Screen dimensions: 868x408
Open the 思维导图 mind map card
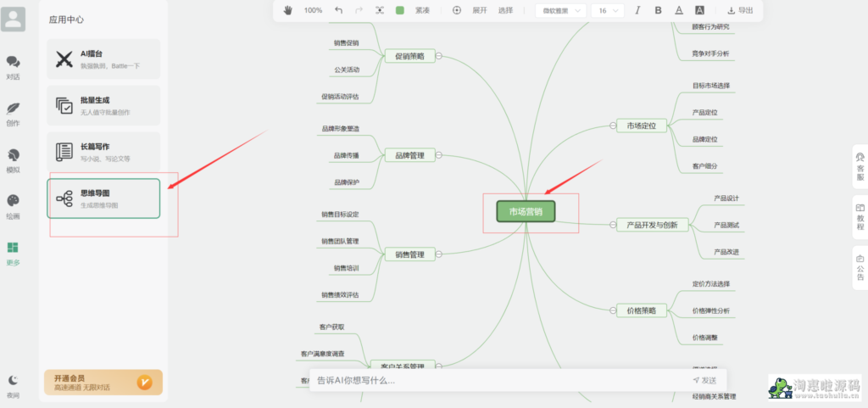click(103, 198)
